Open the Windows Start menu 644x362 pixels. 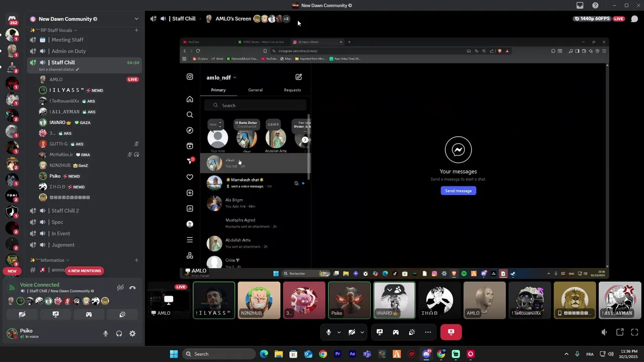click(x=174, y=354)
